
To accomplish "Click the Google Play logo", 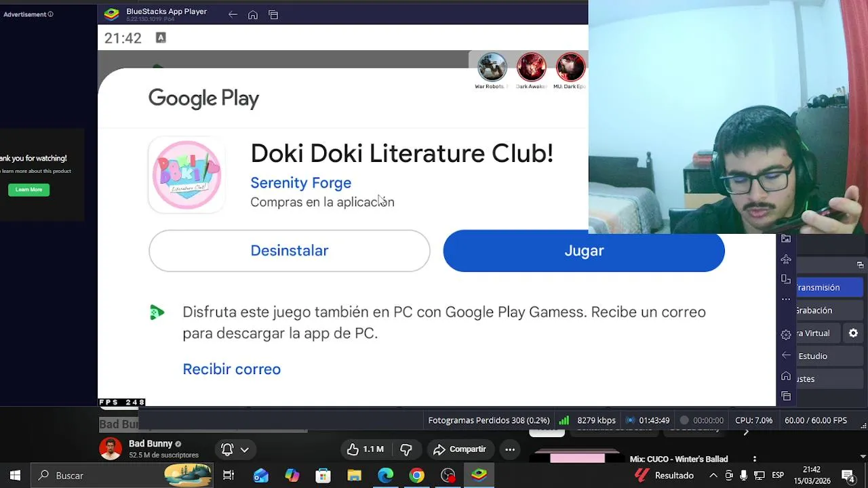I will pos(203,98).
